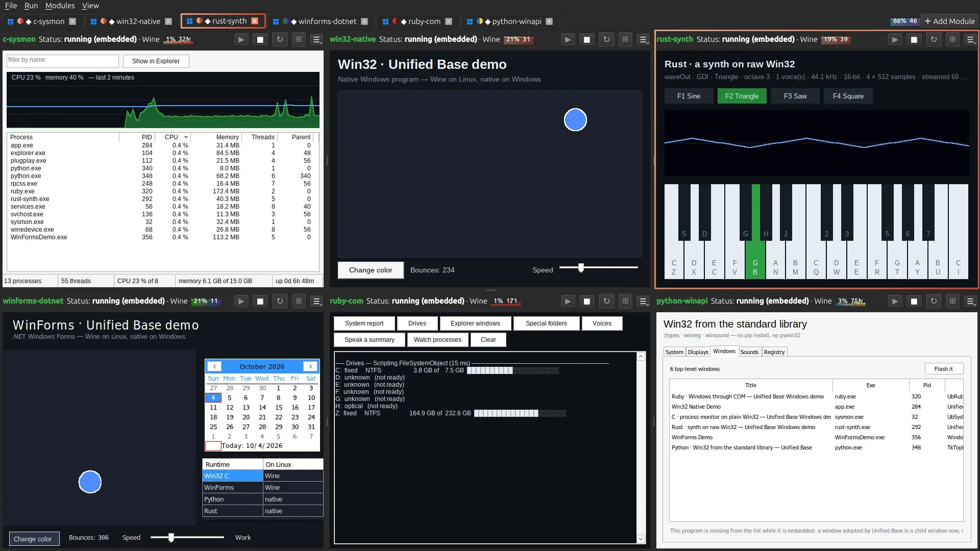This screenshot has width=980, height=551.
Task: Click the Speed slider in win32-native panel
Action: coord(598,267)
